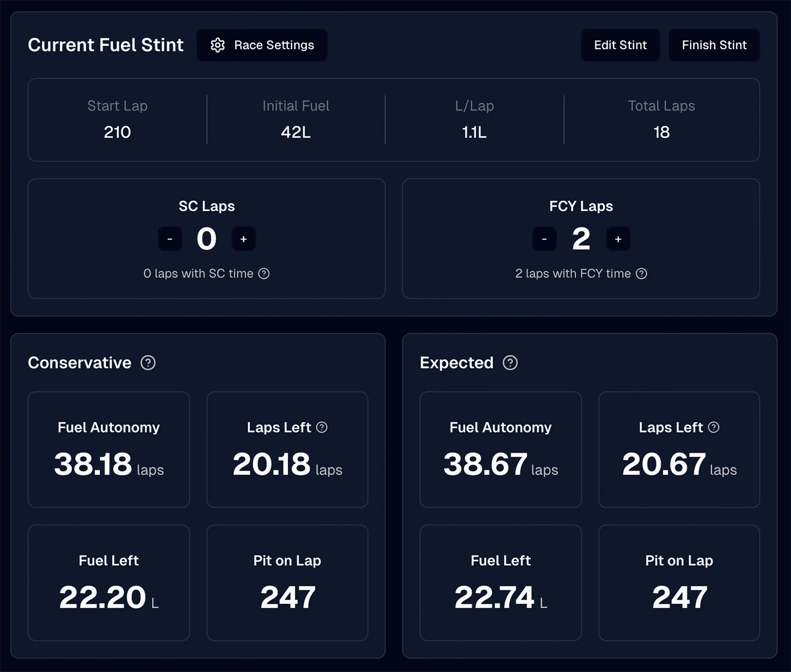Image resolution: width=791 pixels, height=672 pixels.
Task: Click the Edit Stint button
Action: point(620,45)
